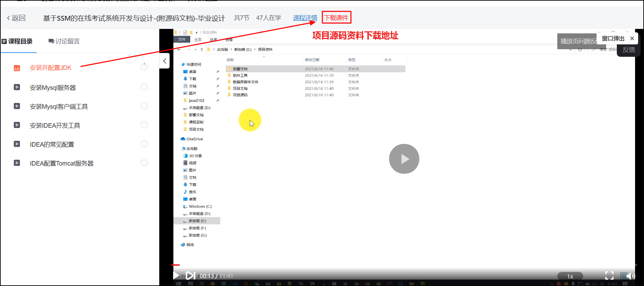Click the 窗口弹出 pop-out button
The image size is (644, 286).
[x=613, y=39]
